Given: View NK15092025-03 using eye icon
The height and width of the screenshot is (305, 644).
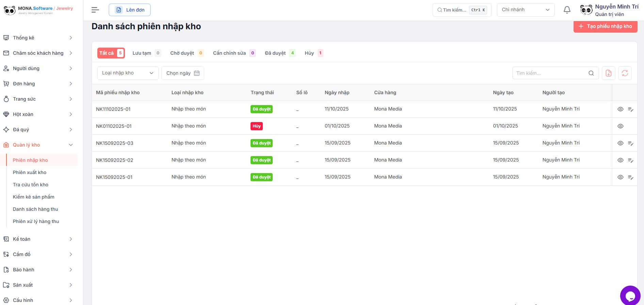Looking at the screenshot, I should (620, 143).
